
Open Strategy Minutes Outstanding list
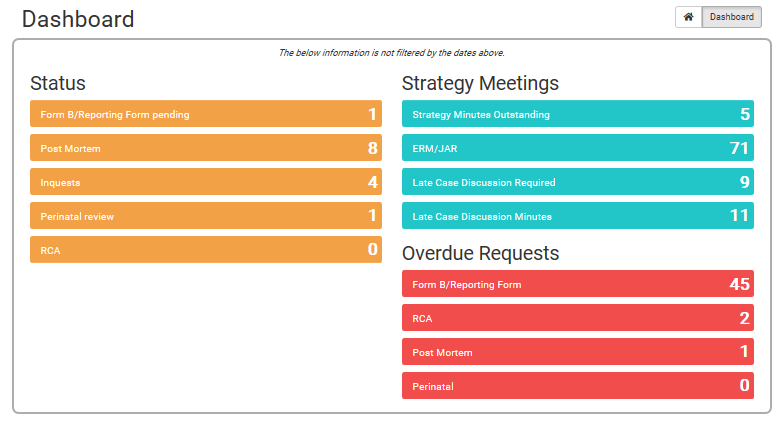point(577,114)
